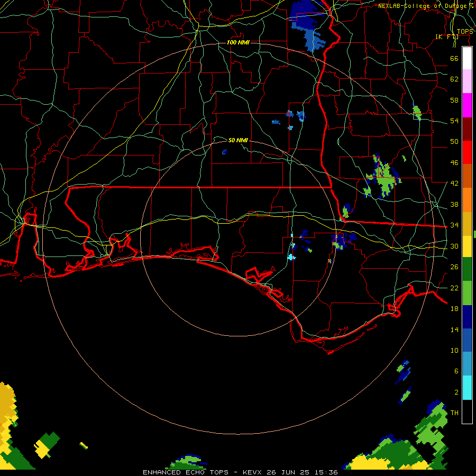Click the dark green swatch between 22 and 26
This screenshot has width=476, height=476.
click(467, 269)
